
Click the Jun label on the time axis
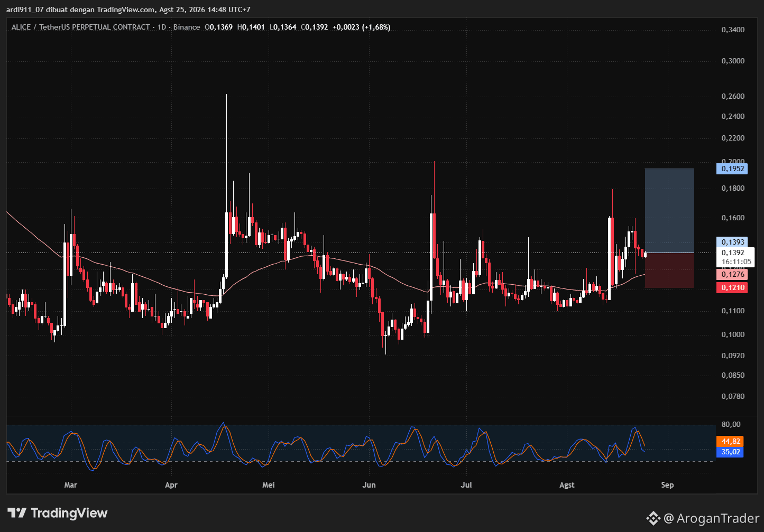pos(369,484)
